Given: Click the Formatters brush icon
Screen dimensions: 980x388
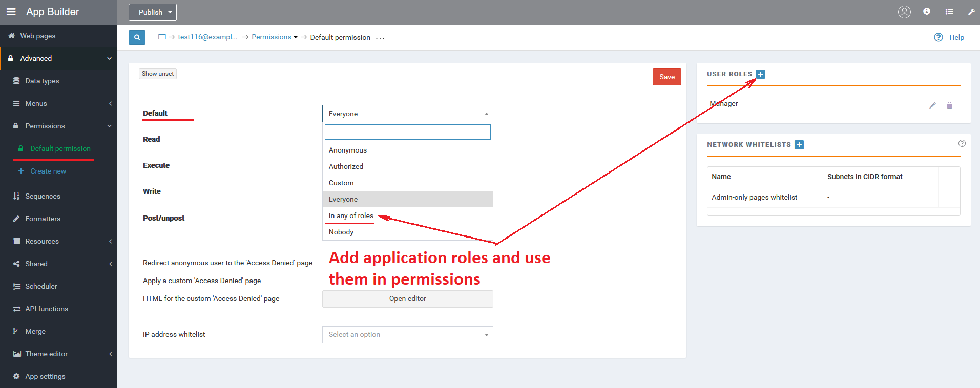Looking at the screenshot, I should 16,219.
